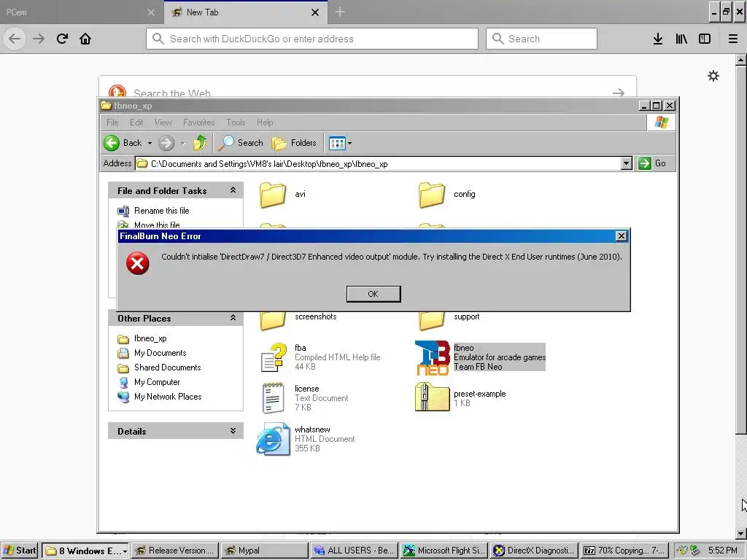747x560 pixels.
Task: Select the whatsnew HTML document
Action: click(273, 439)
